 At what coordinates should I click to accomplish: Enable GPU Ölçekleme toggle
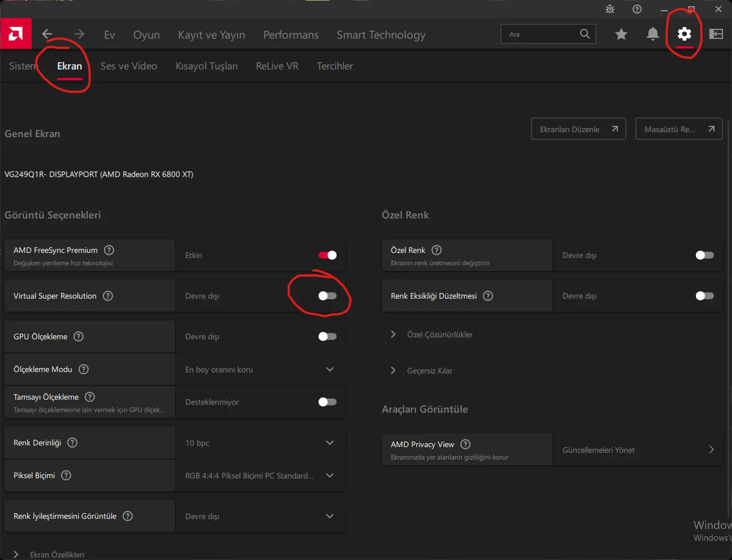327,336
